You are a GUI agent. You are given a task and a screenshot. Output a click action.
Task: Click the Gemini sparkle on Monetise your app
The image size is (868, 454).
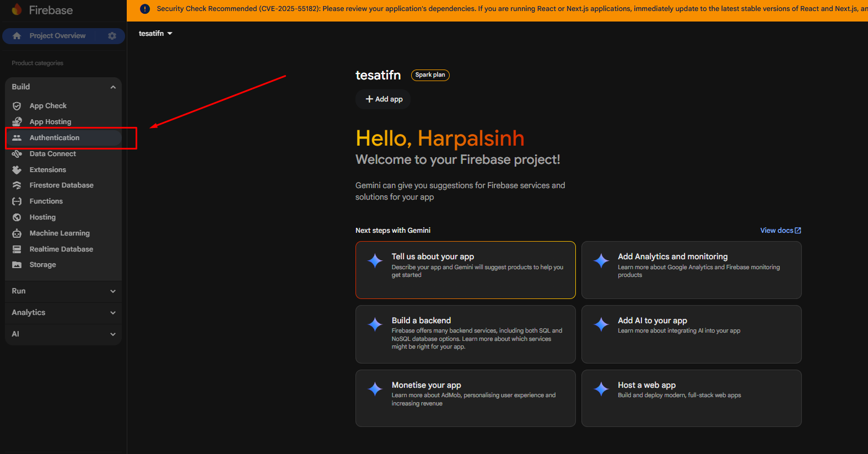point(375,389)
